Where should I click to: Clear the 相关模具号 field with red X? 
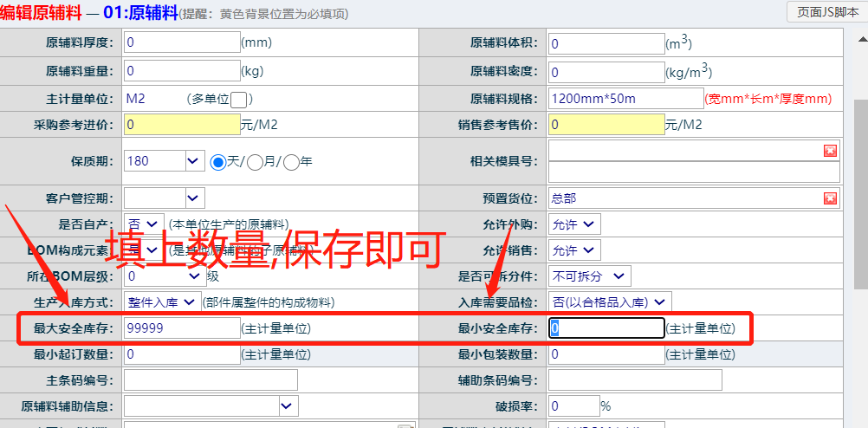coord(830,151)
